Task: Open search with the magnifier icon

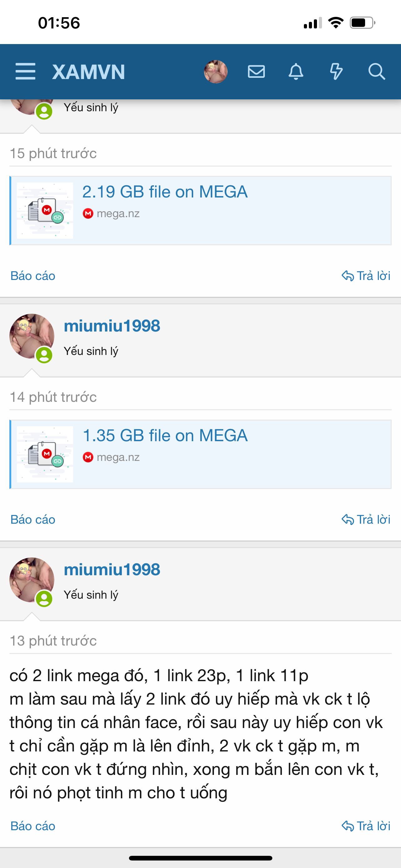Action: coord(376,72)
